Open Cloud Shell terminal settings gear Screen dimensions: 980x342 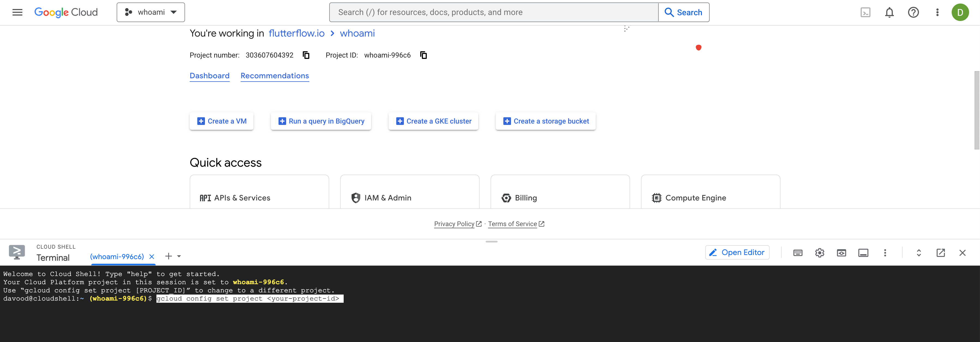click(x=819, y=253)
